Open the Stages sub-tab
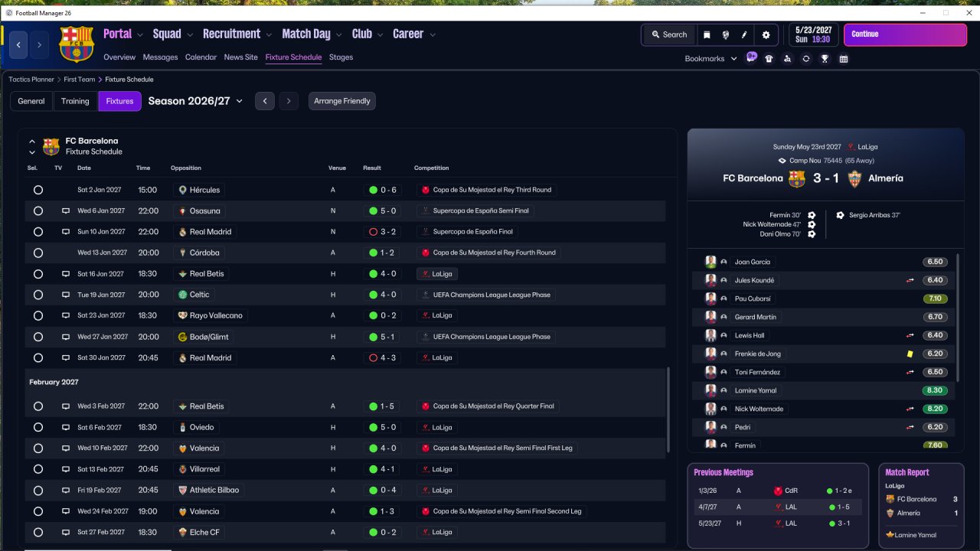The image size is (980, 551). coord(341,57)
